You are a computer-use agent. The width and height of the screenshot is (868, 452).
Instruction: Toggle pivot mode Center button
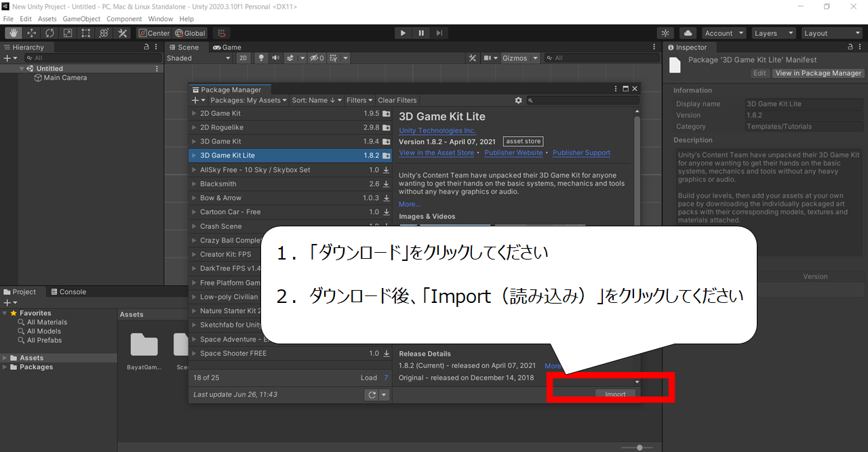click(x=154, y=33)
